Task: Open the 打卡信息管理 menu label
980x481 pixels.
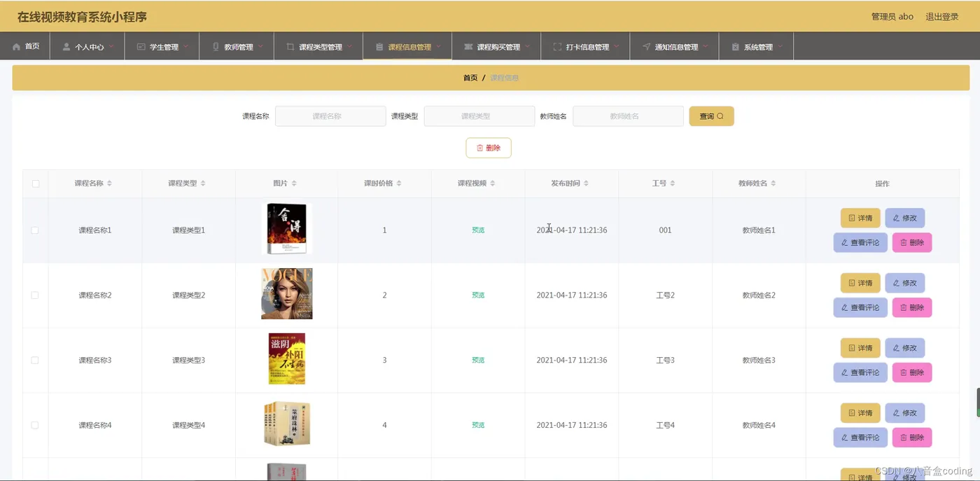Action: (587, 47)
